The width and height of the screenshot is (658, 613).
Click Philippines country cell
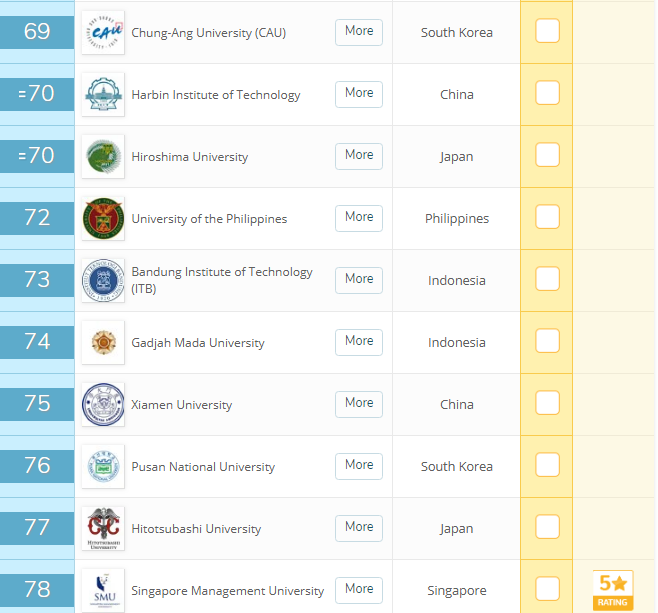click(x=457, y=219)
